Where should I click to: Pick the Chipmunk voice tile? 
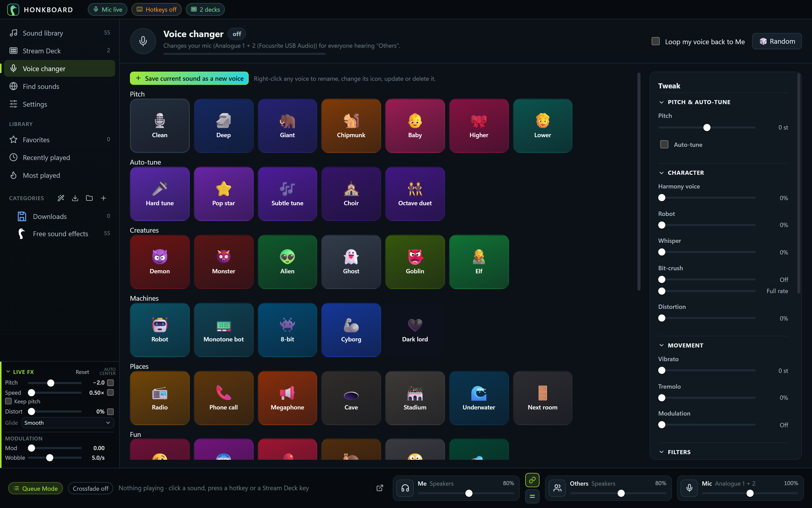351,126
